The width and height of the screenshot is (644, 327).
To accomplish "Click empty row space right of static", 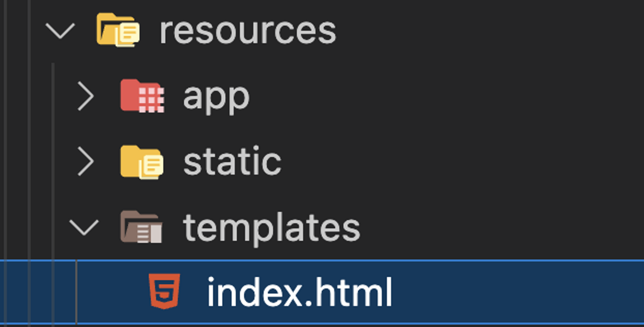I will pyautogui.click(x=447, y=162).
